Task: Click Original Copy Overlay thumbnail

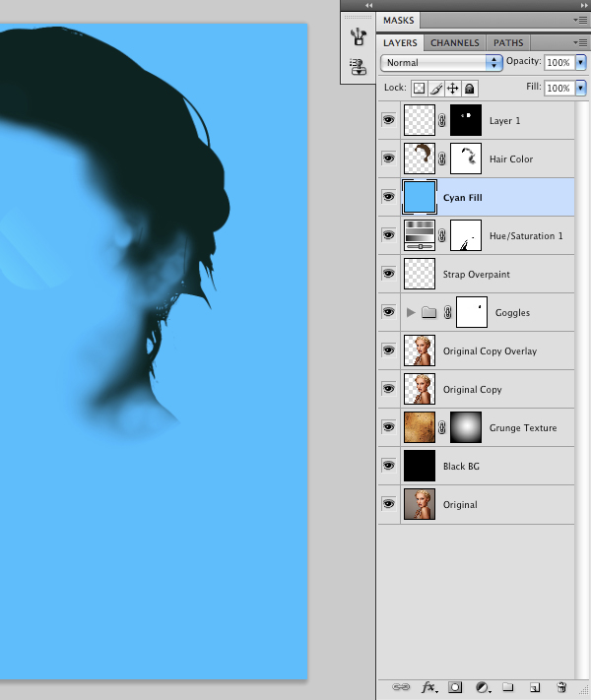Action: pos(419,350)
